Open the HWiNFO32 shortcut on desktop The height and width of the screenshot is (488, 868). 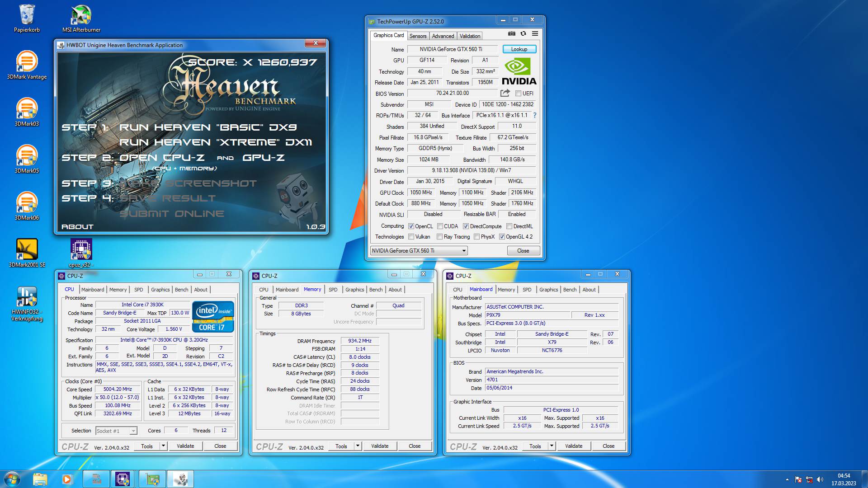tap(27, 304)
